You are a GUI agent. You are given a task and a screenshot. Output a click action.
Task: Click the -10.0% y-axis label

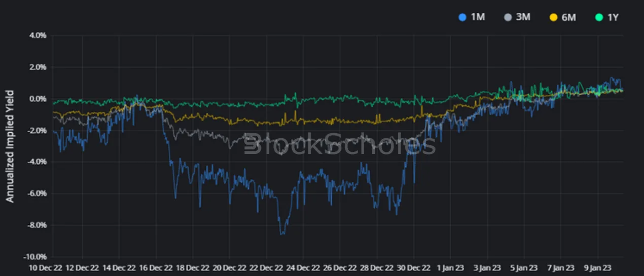[34, 256]
